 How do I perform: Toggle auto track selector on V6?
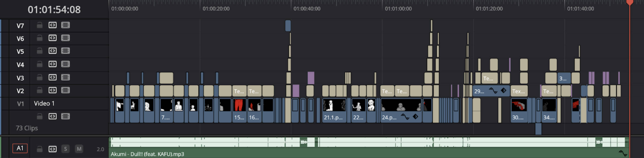[52, 38]
